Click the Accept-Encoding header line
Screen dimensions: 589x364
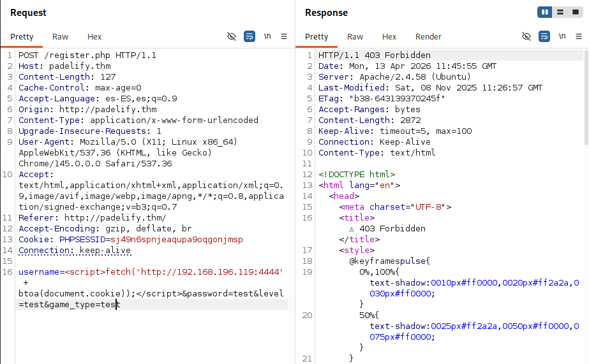(x=105, y=229)
